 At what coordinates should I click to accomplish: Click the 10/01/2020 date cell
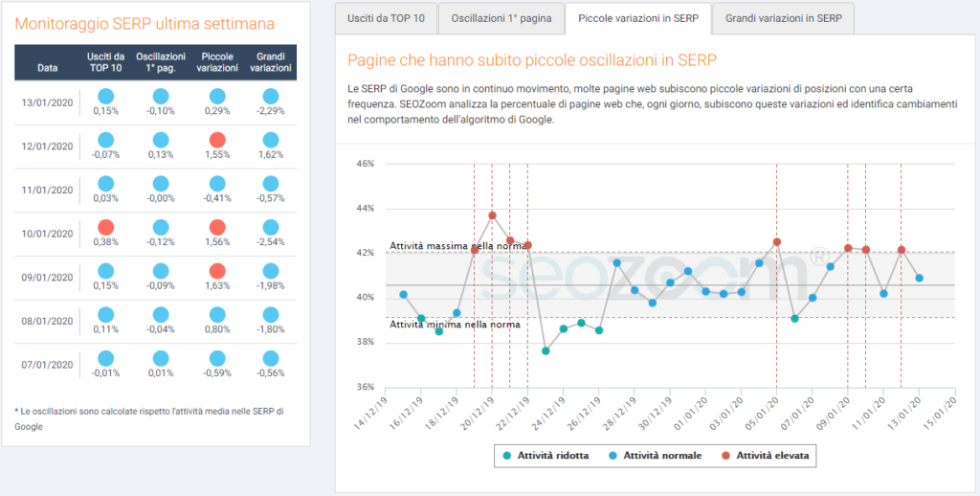(47, 234)
